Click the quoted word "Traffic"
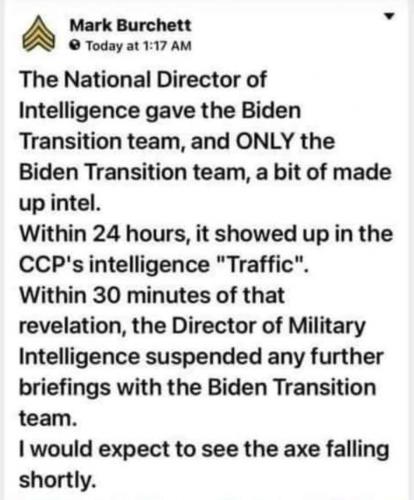Screen dimensions: 414x500 click(261, 265)
